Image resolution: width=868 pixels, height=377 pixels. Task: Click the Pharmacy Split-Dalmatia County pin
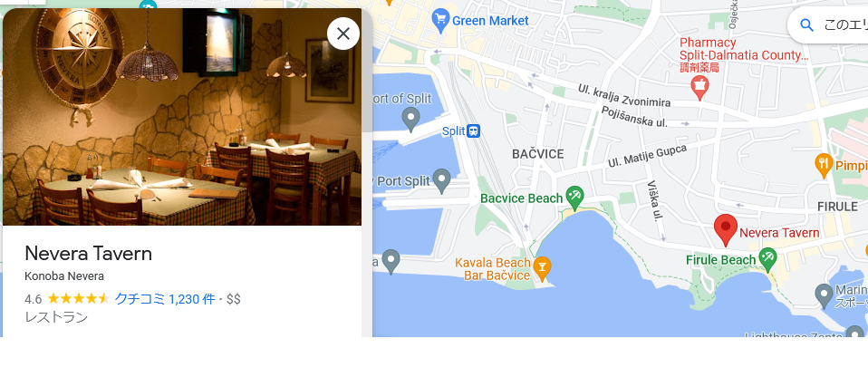click(699, 88)
